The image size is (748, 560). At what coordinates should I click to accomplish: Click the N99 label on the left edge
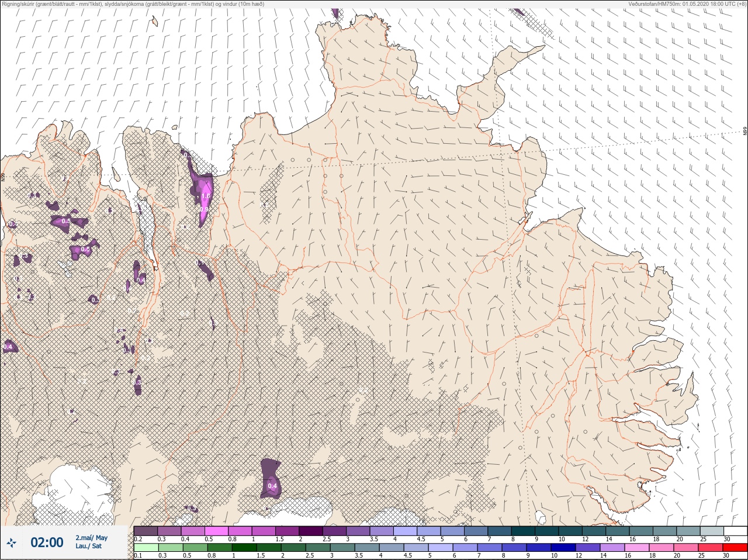tap(3, 177)
